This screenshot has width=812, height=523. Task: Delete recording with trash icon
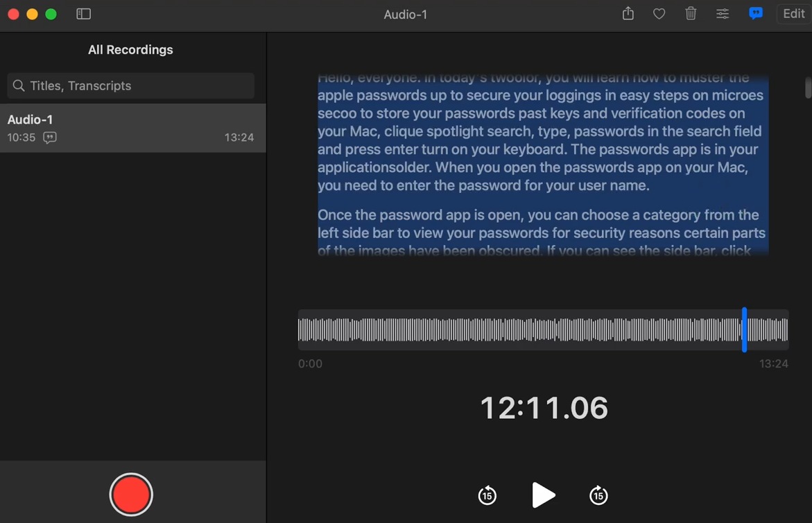pos(690,13)
